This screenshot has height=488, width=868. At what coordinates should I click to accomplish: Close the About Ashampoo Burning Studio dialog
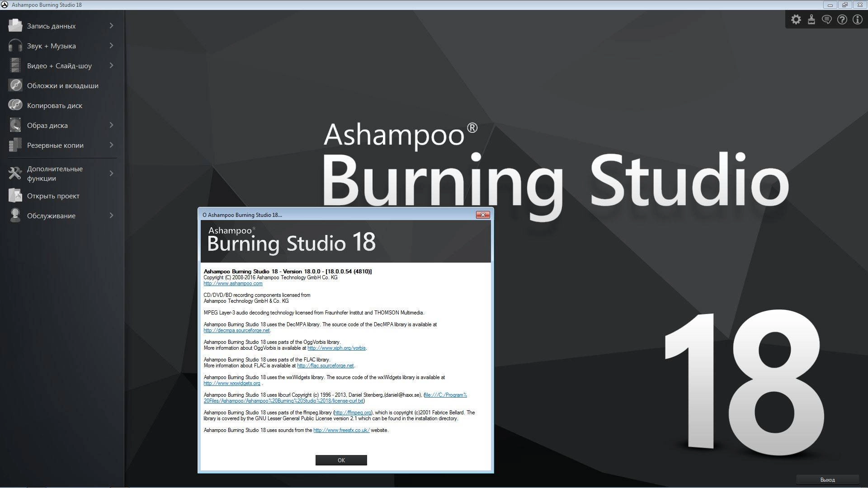click(483, 215)
